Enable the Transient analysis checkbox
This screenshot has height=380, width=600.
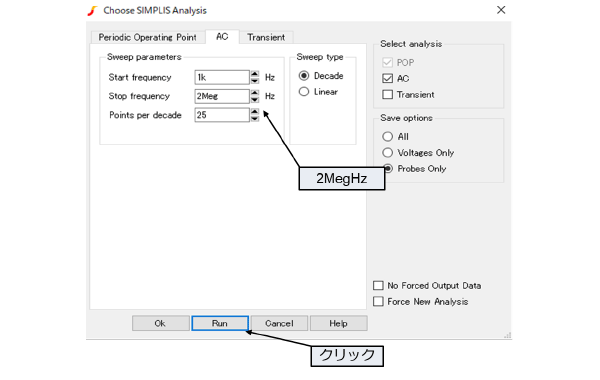387,95
